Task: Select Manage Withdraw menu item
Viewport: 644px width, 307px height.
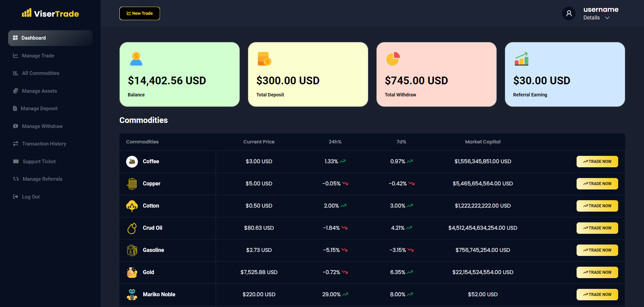Action: click(x=42, y=126)
